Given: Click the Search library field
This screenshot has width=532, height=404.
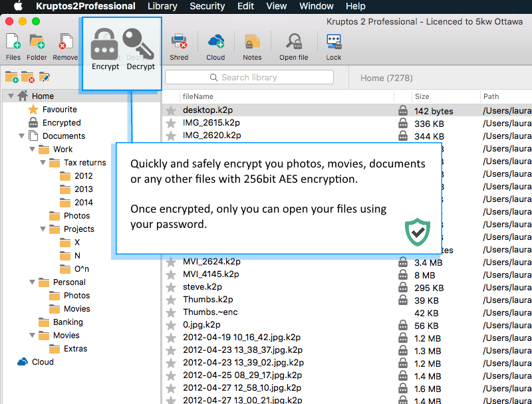Looking at the screenshot, I should click(x=249, y=78).
